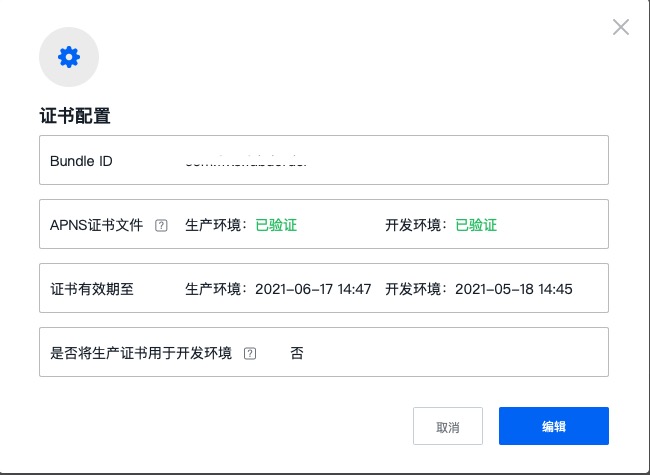Image resolution: width=650 pixels, height=475 pixels.
Task: Click 开发环境 label in APNS certificate row
Action: point(416,225)
